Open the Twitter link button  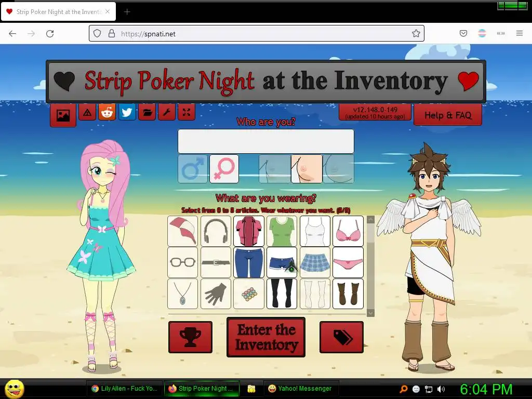tap(127, 112)
